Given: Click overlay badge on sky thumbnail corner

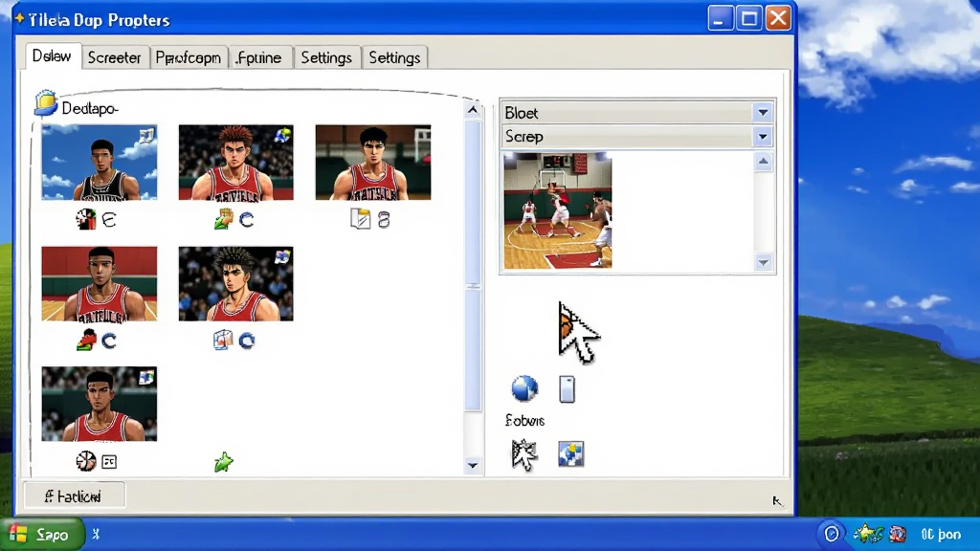Looking at the screenshot, I should coord(146,135).
